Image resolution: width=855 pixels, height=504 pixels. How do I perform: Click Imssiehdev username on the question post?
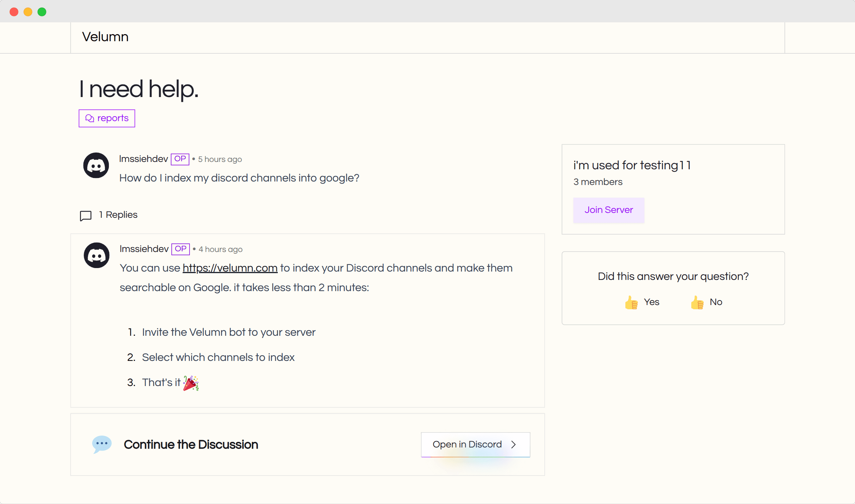(143, 159)
